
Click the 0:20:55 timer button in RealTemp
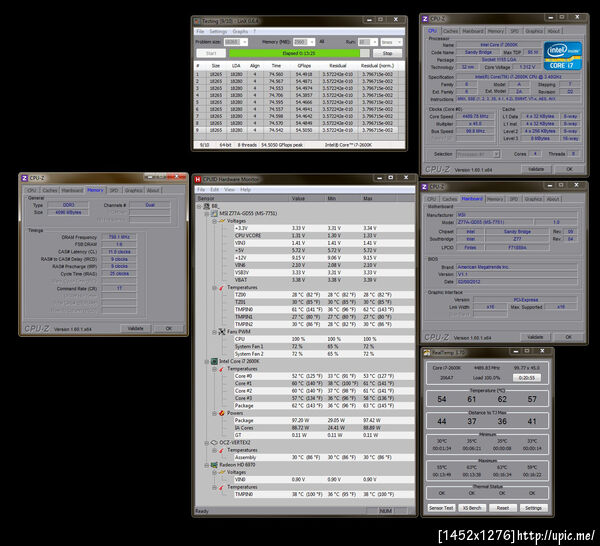[529, 378]
